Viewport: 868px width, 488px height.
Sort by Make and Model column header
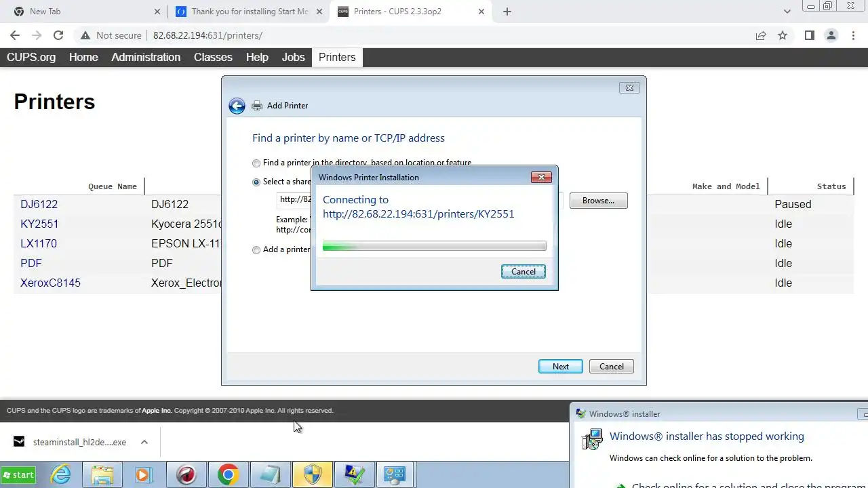pyautogui.click(x=726, y=186)
